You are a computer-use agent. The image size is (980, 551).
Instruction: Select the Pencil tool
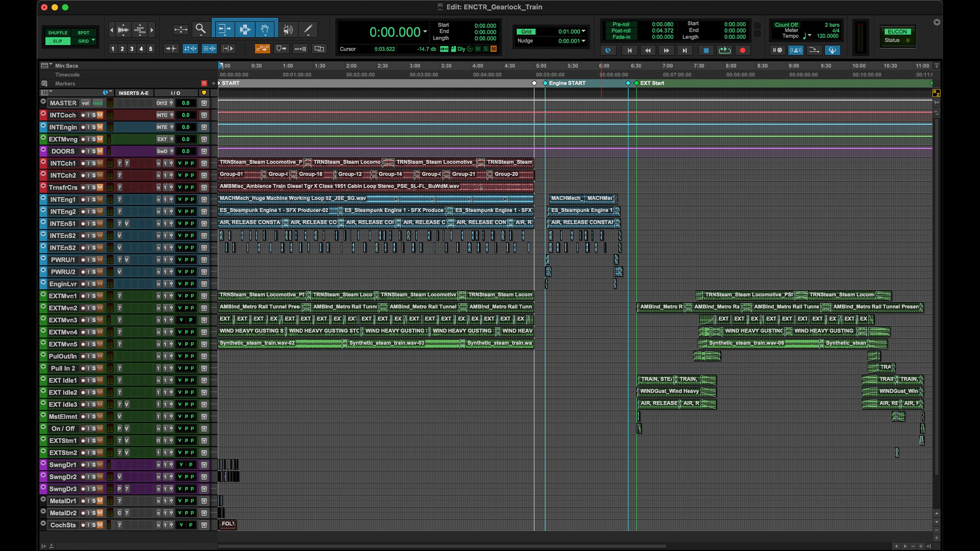(308, 29)
